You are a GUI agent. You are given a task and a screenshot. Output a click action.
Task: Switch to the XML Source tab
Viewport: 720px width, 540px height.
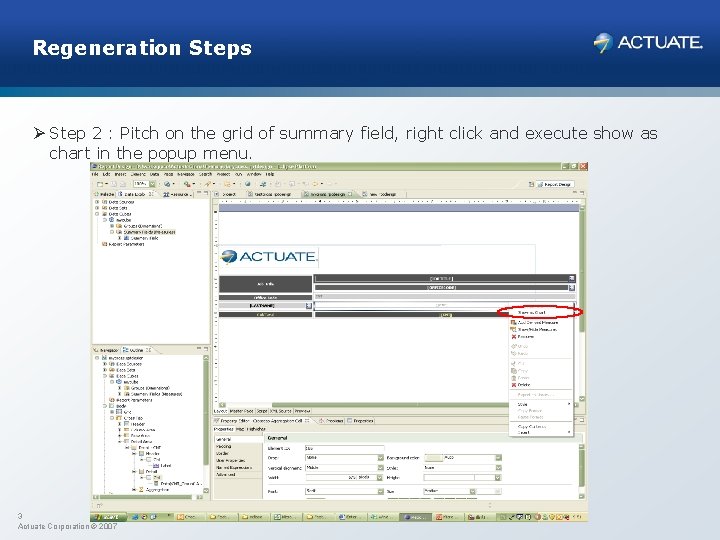click(281, 411)
